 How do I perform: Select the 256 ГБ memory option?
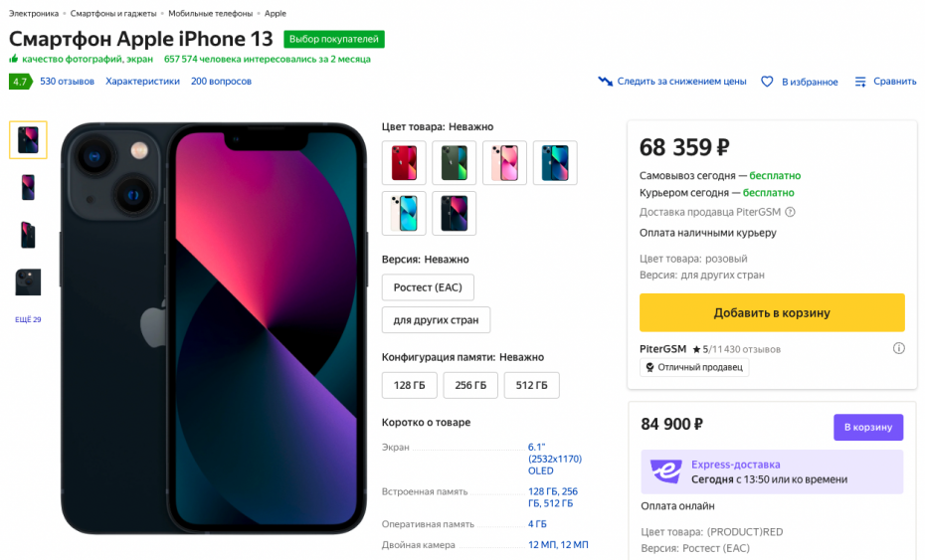pos(470,386)
